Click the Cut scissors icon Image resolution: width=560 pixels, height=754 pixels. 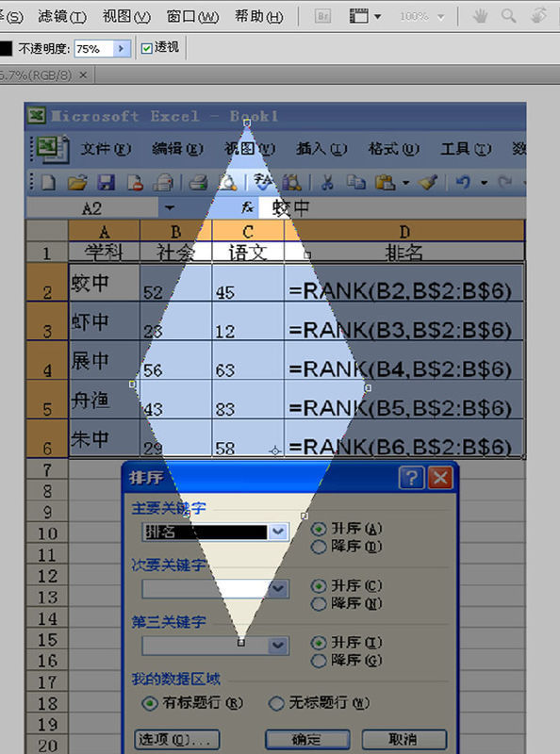pyautogui.click(x=327, y=183)
